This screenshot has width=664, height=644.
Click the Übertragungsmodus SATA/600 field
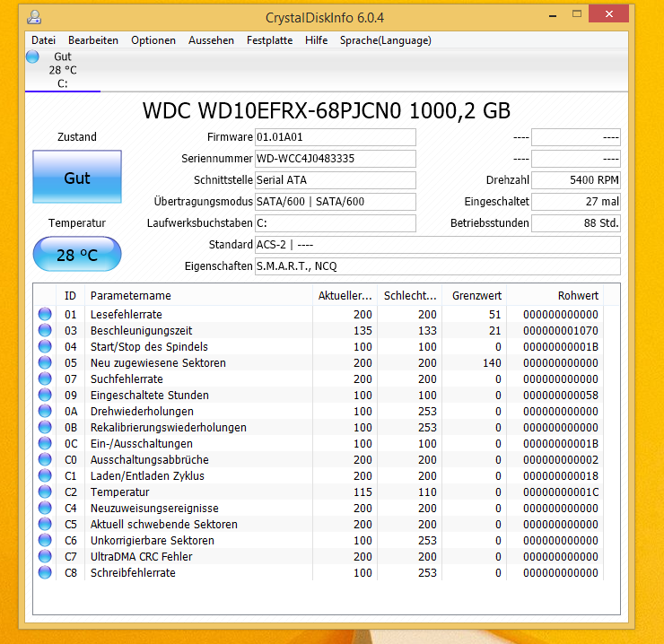335,202
